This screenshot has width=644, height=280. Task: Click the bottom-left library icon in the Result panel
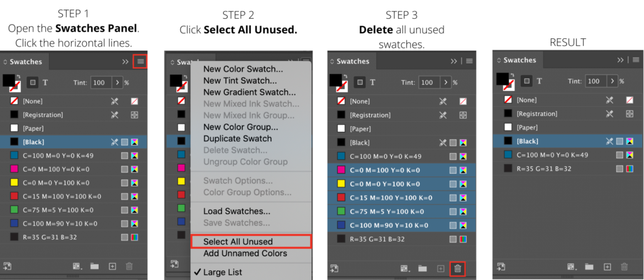(501, 266)
